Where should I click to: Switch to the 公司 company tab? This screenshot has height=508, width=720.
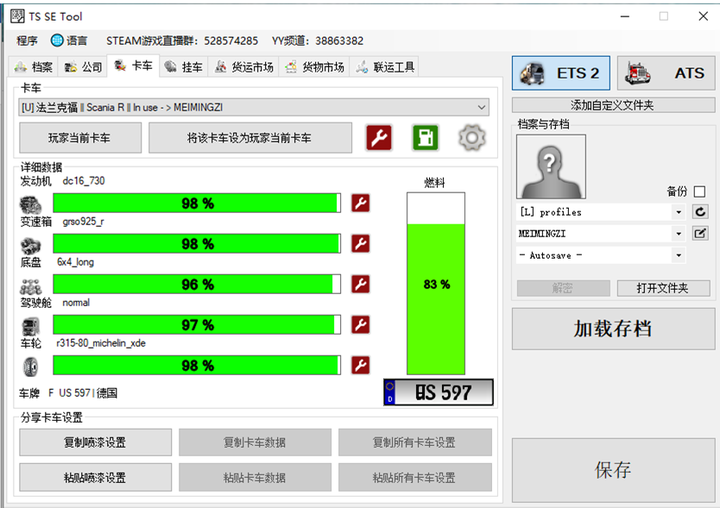tap(83, 67)
